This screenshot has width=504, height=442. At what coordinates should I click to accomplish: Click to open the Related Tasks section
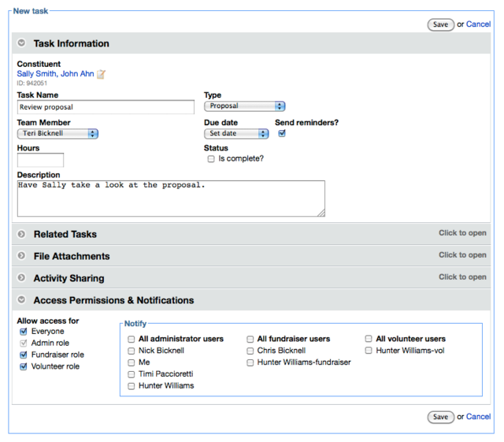(462, 233)
